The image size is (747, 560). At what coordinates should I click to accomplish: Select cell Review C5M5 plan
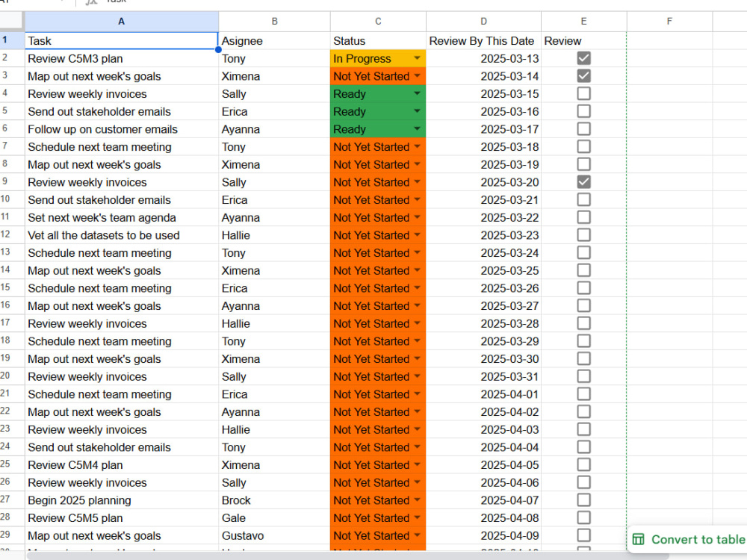click(x=122, y=517)
